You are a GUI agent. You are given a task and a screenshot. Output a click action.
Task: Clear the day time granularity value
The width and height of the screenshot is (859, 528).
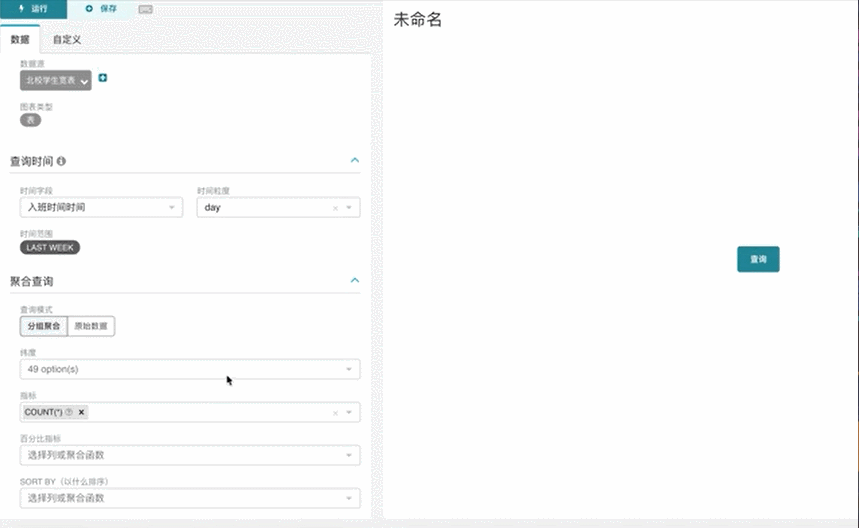[x=335, y=208]
